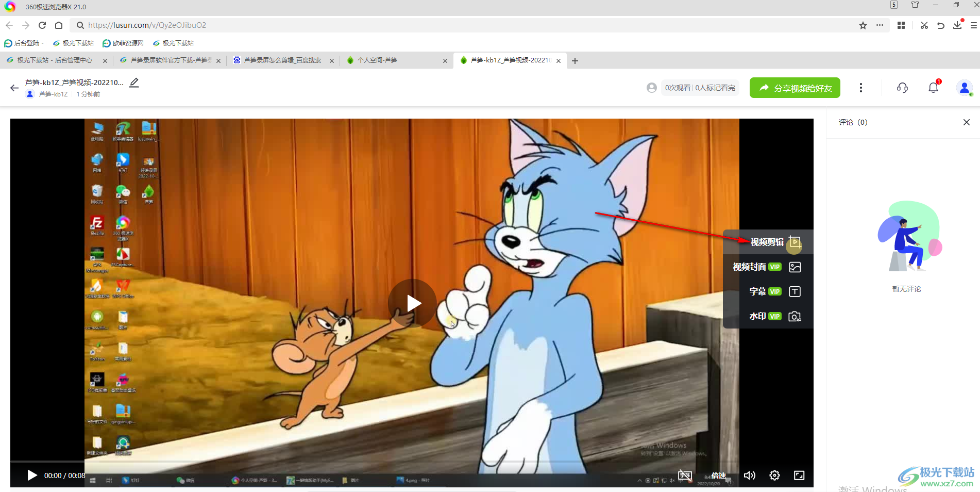
Task: Enter fullscreen video mode
Action: coord(799,475)
